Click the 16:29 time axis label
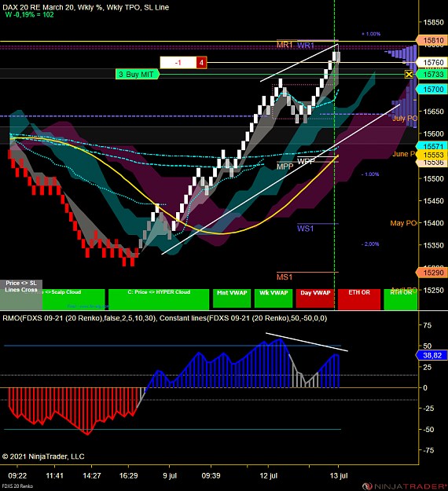The width and height of the screenshot is (448, 491). 128,475
